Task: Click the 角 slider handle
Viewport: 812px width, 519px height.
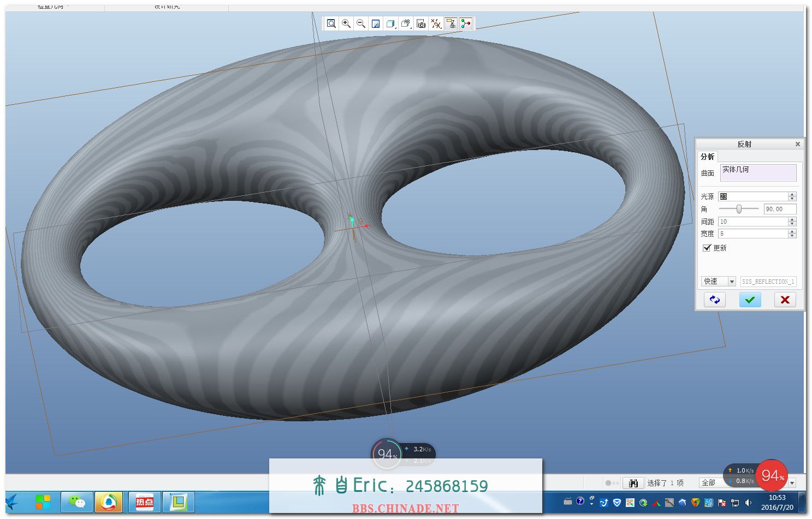Action: click(739, 209)
